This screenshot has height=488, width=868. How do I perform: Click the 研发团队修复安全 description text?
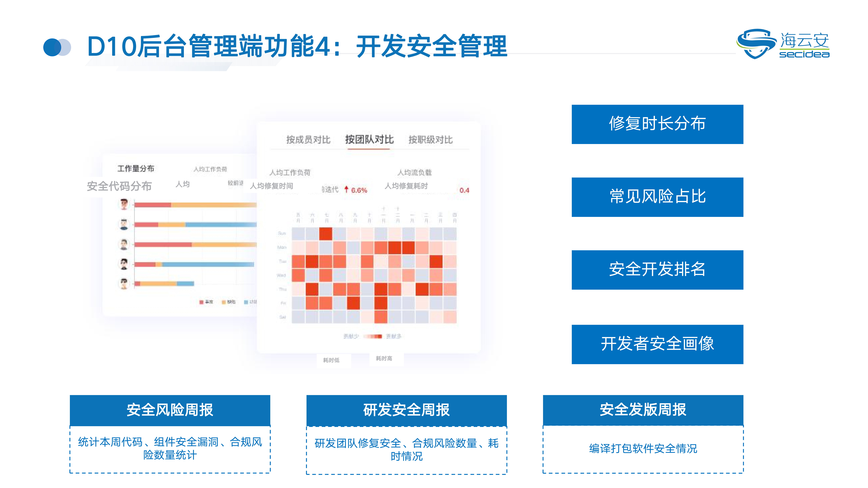[x=406, y=450]
